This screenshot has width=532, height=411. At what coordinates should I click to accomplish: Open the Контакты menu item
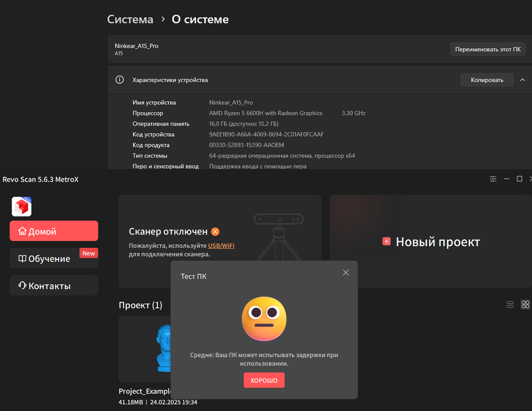point(54,285)
